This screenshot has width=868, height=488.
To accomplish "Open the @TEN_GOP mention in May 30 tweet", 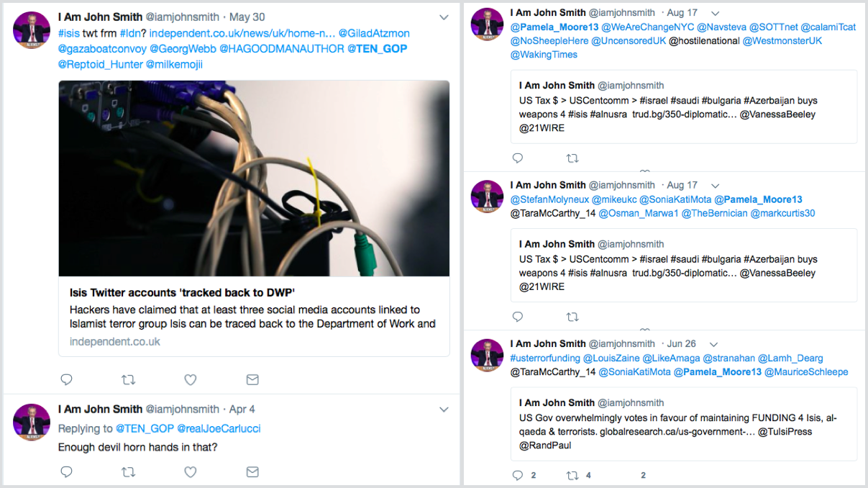I will (x=377, y=49).
